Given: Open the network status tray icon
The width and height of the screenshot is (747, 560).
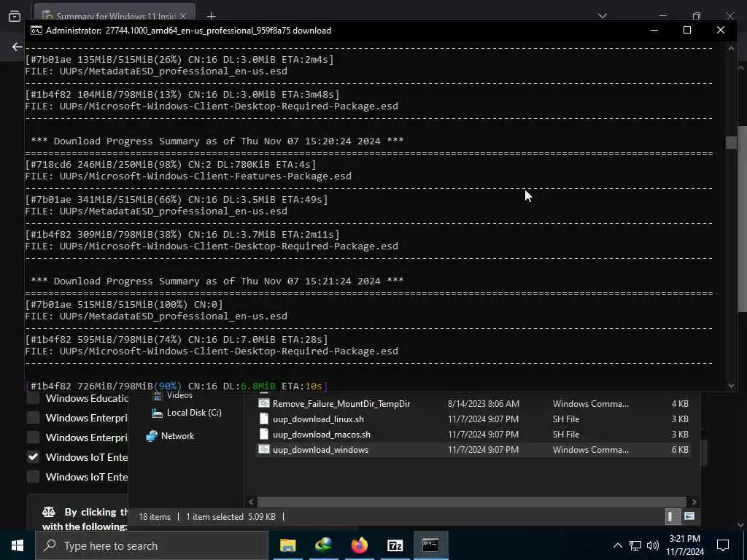Looking at the screenshot, I should (635, 545).
